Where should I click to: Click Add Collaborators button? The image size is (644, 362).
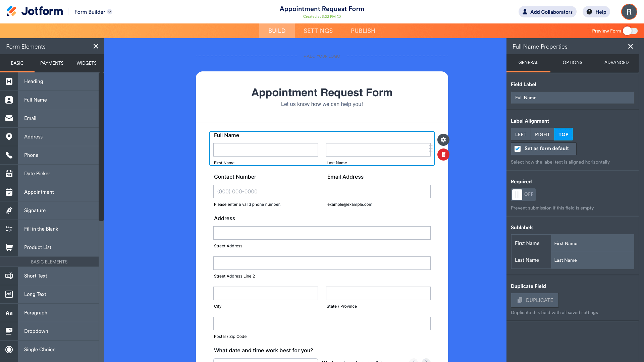547,11
